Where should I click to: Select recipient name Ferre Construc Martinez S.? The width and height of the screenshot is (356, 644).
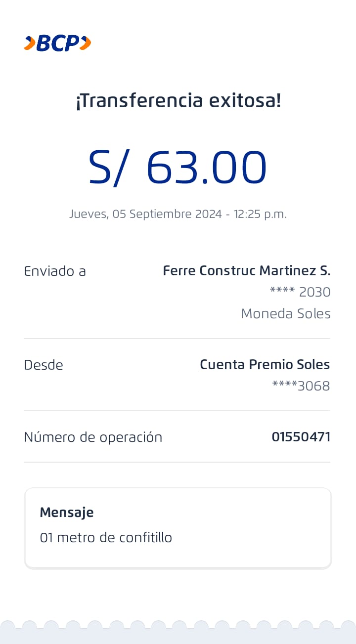coord(246,270)
